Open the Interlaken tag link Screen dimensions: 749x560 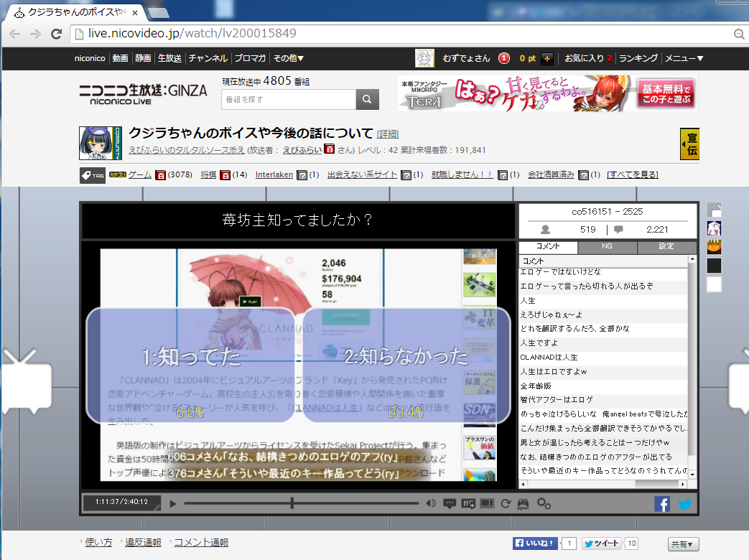coord(274,174)
